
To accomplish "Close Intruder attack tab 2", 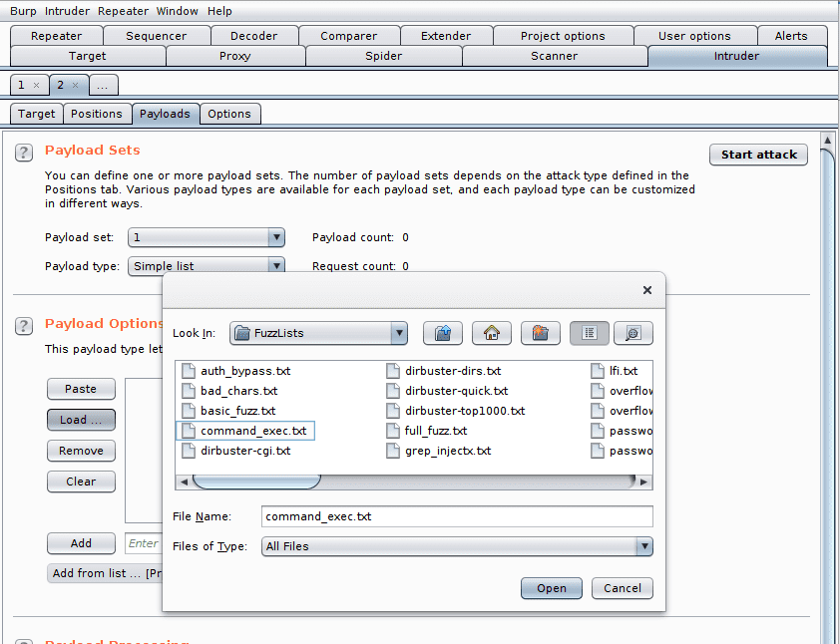I will coord(76,85).
